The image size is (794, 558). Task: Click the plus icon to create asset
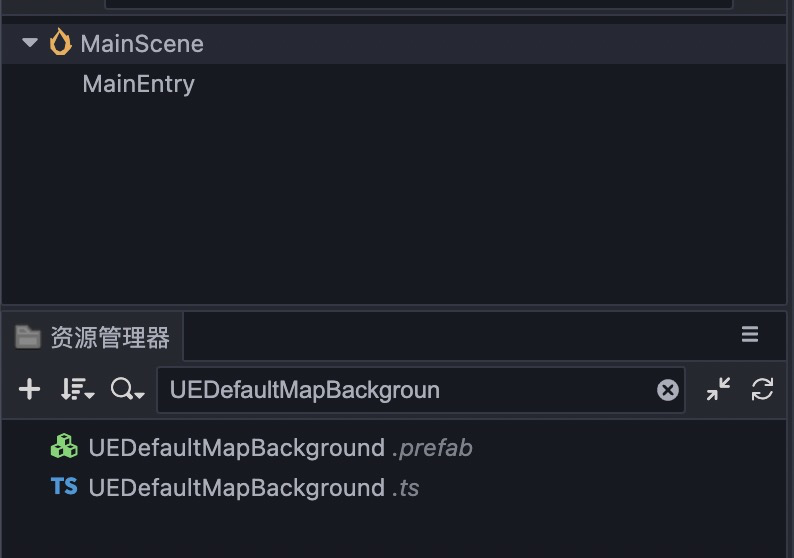click(x=30, y=389)
